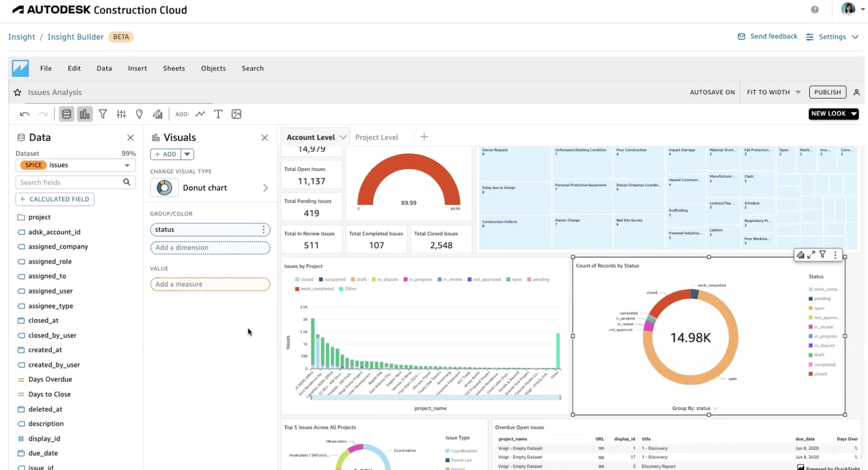The image size is (868, 470).
Task: Click the undo arrow icon
Action: click(25, 114)
